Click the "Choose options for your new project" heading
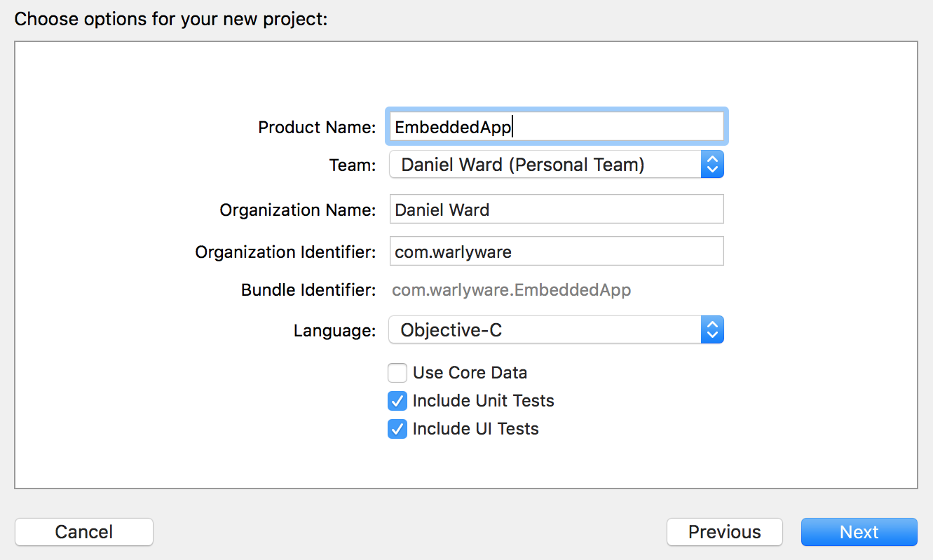 (x=171, y=19)
